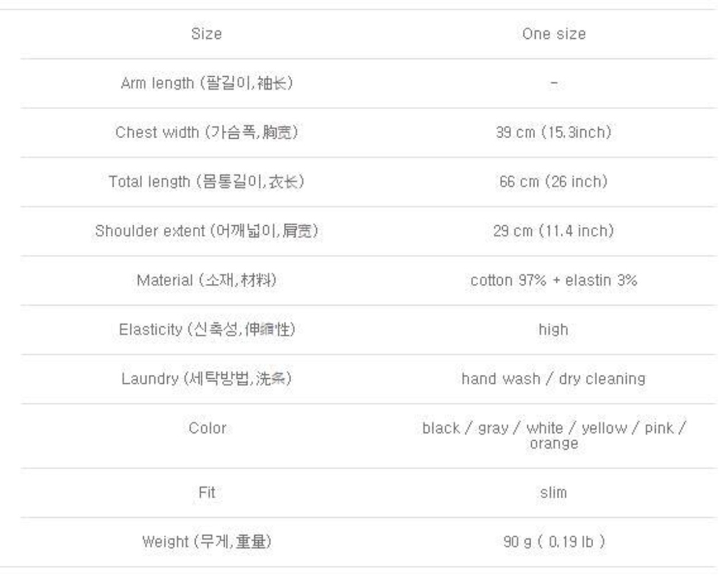Screen dimensions: 728x575
Task: Click the Shoulder extent label
Action: coord(206,231)
